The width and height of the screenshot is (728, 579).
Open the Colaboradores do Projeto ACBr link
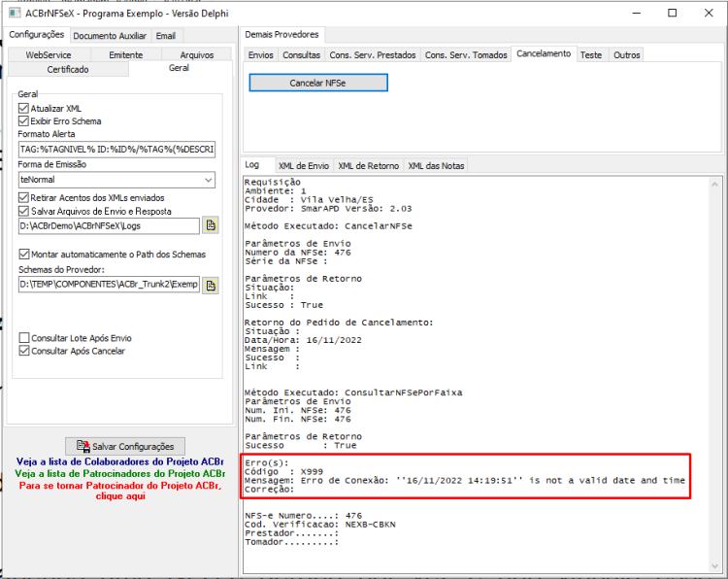[119, 461]
